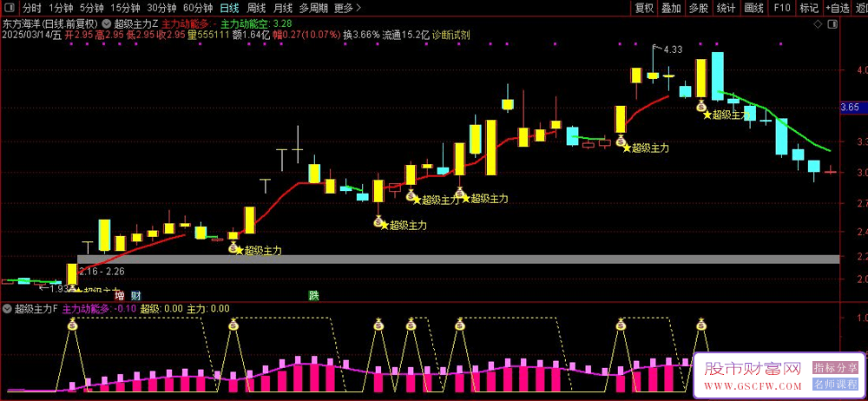The width and height of the screenshot is (868, 401).
Task: Open the 多股 multi-stock view
Action: coord(698,8)
